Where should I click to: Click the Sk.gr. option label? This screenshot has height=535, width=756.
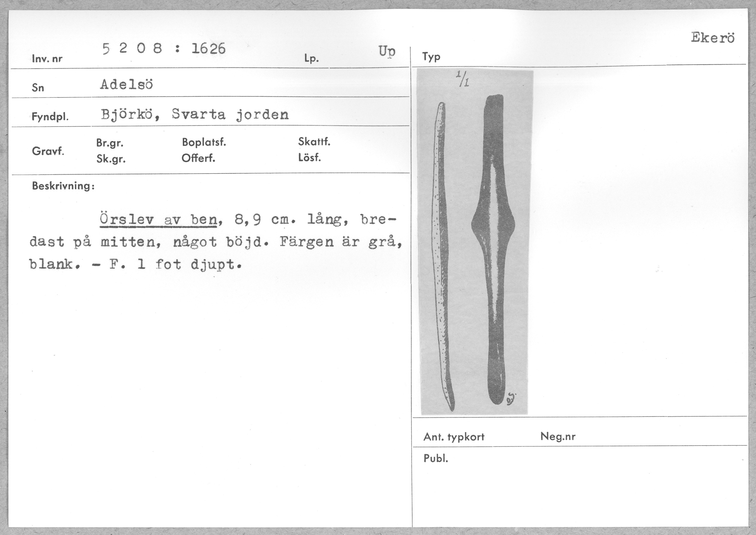tap(111, 159)
